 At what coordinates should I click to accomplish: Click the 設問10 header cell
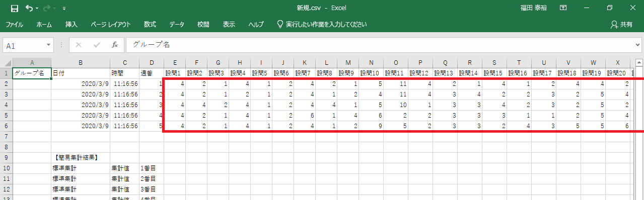371,73
